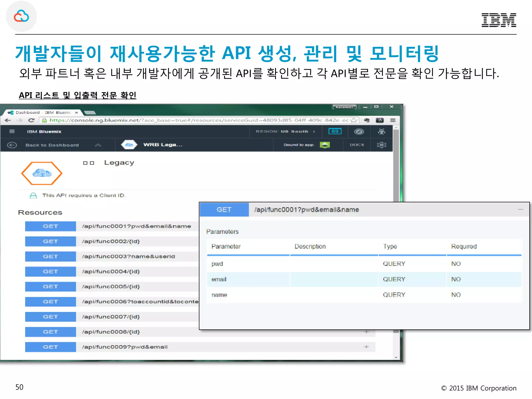This screenshot has height=399, width=532.
Task: Click Back to Dashboard link
Action: [52, 145]
